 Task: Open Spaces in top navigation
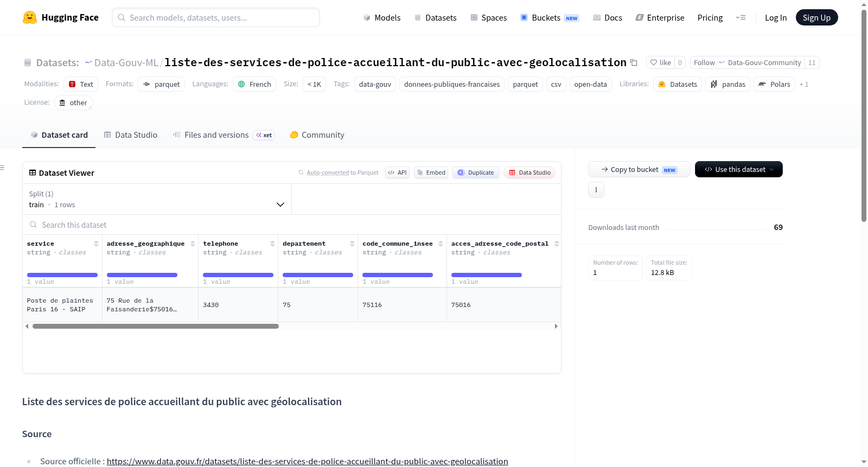[488, 17]
